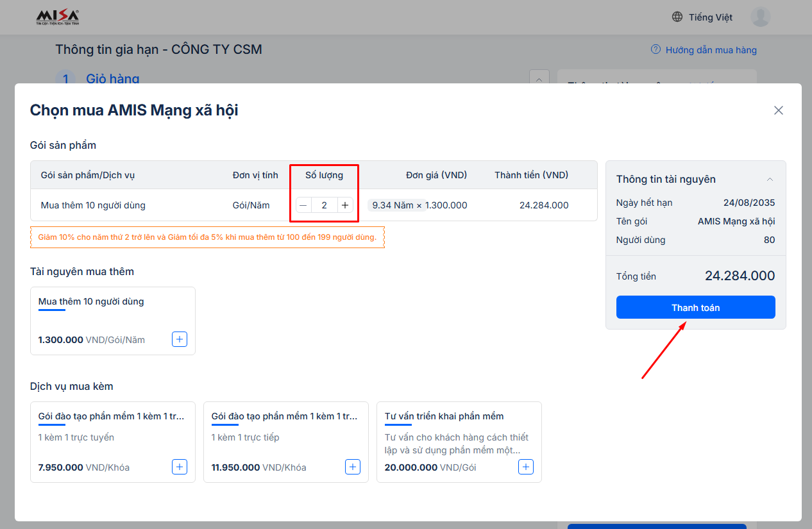Click the Thành tiền (VND) column header
812x529 pixels.
(x=532, y=175)
